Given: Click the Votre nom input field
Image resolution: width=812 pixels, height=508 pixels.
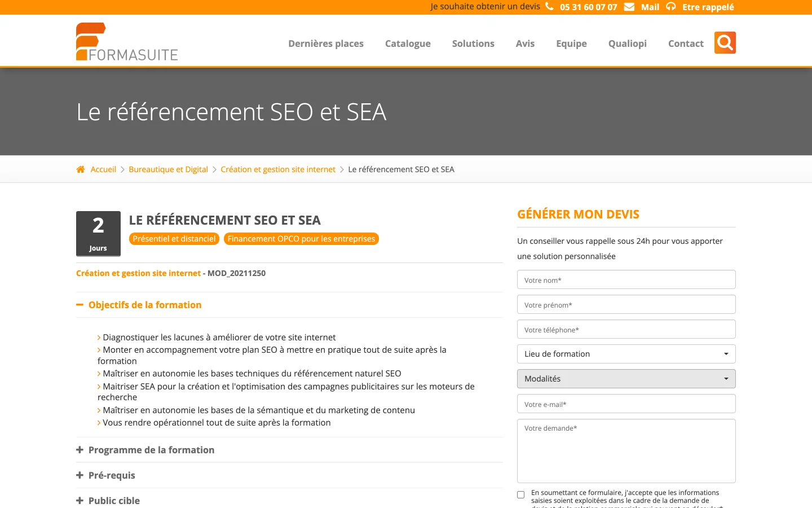Looking at the screenshot, I should click(x=626, y=279).
